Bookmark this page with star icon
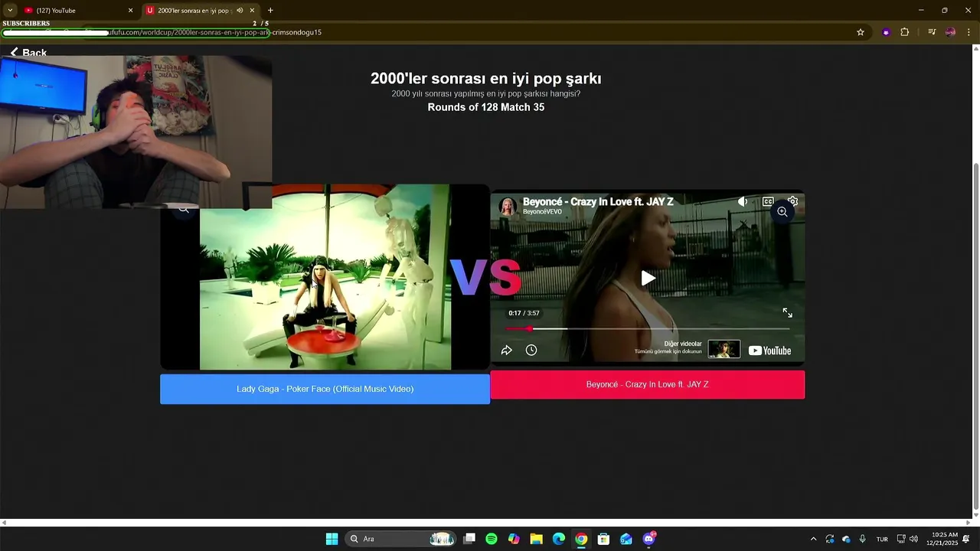The image size is (980, 551). (x=861, y=32)
